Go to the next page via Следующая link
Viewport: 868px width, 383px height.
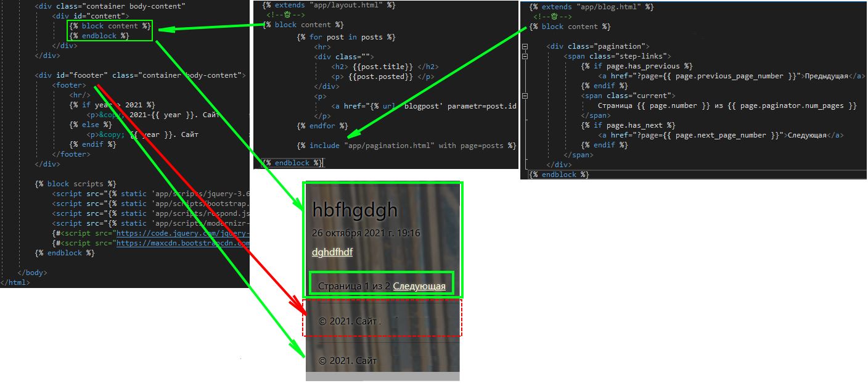(419, 286)
